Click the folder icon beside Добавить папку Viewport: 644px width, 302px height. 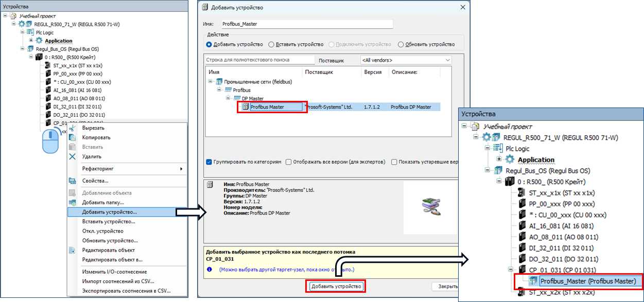73,203
